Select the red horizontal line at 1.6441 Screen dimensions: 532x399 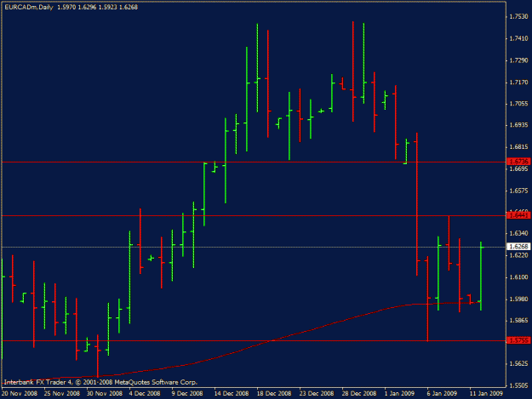pyautogui.click(x=254, y=215)
